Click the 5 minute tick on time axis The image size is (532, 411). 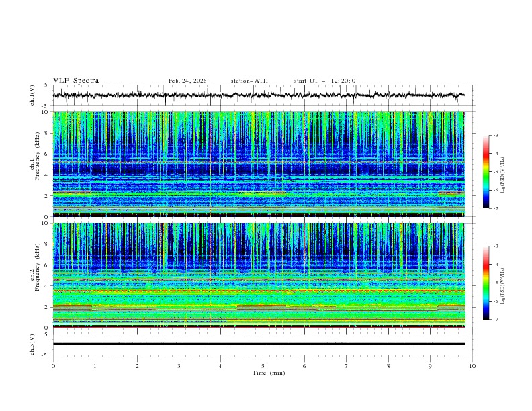point(263,365)
